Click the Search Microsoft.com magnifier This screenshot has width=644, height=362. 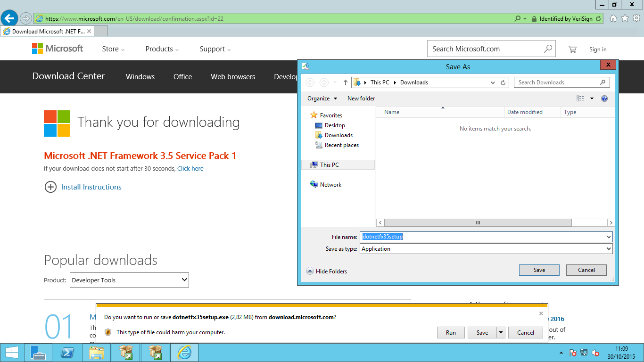click(548, 49)
